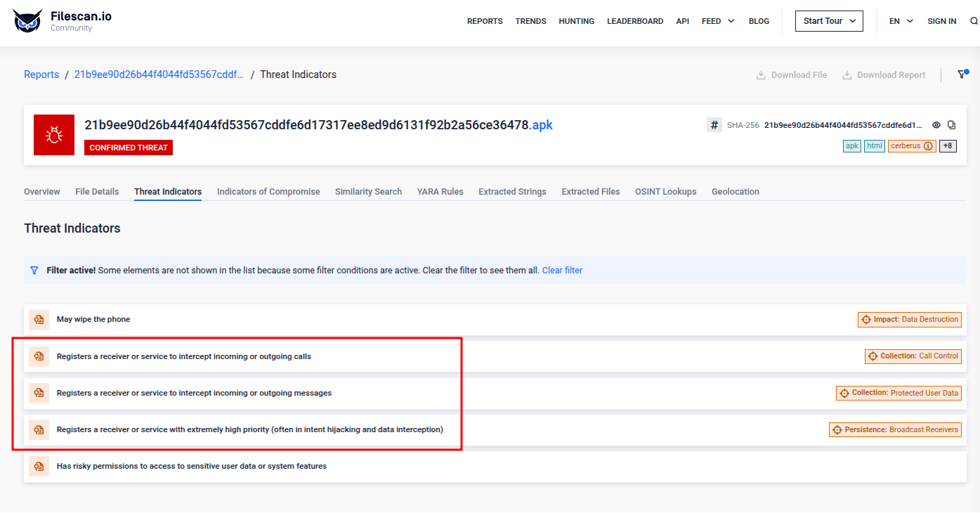The height and width of the screenshot is (513, 980).
Task: Open the EN language selector
Action: click(901, 21)
